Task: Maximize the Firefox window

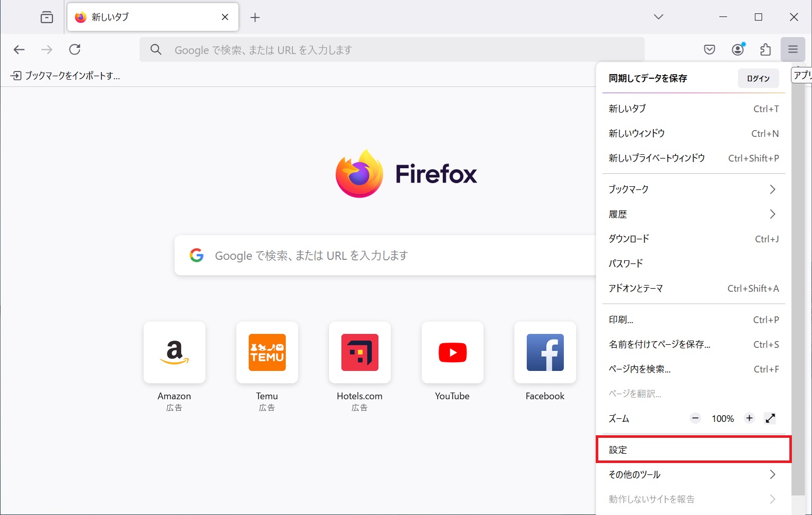Action: click(758, 17)
